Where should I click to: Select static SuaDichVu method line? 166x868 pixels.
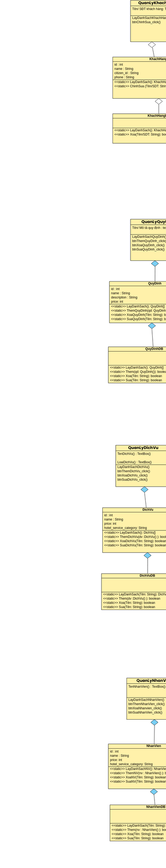[135, 545]
